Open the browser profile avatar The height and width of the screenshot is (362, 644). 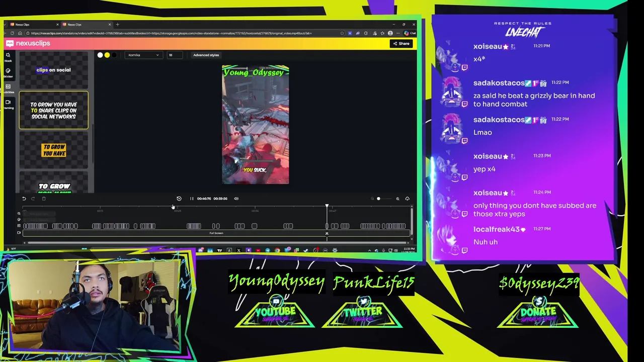coord(390,33)
